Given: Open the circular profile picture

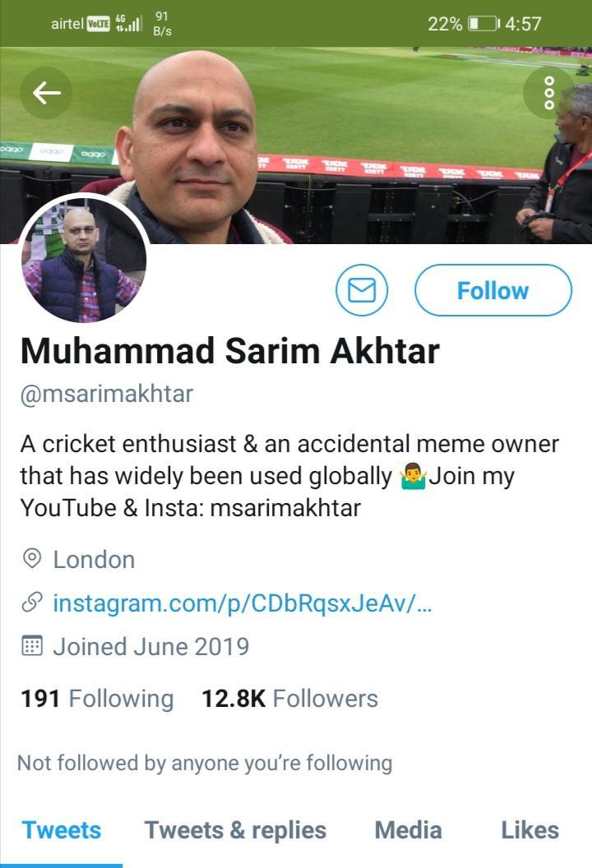Looking at the screenshot, I should tap(83, 261).
